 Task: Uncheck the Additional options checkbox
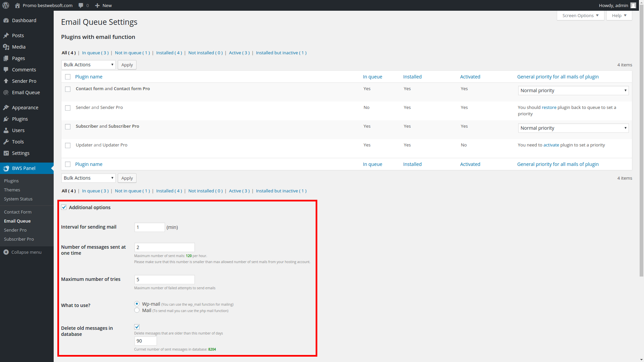(x=64, y=207)
